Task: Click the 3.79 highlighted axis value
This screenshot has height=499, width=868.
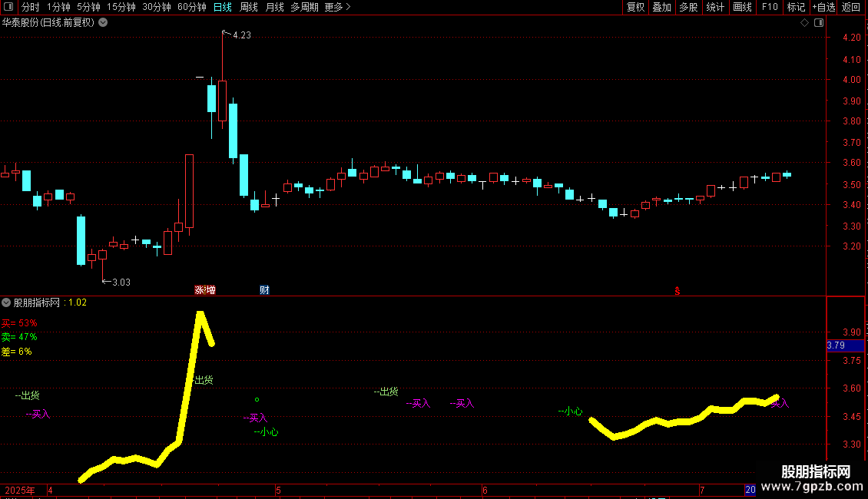Action: [845, 345]
